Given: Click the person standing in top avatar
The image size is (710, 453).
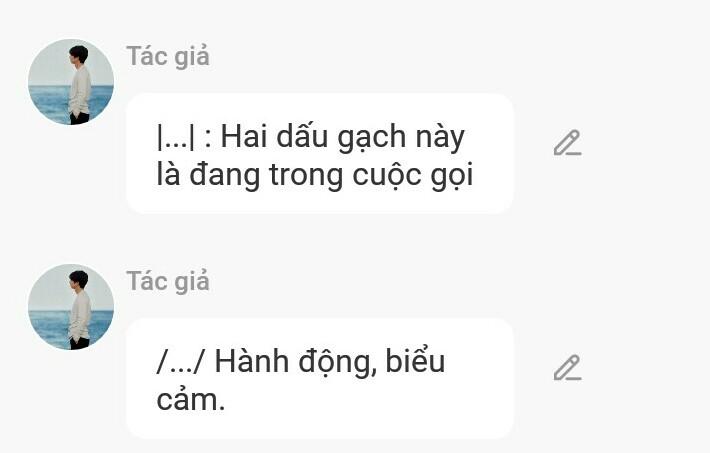Looking at the screenshot, I should click(80, 85).
